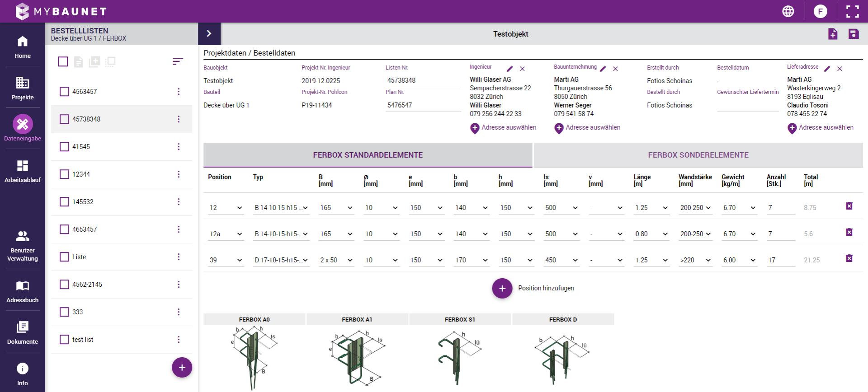
Task: Open the language globe icon
Action: (x=788, y=11)
